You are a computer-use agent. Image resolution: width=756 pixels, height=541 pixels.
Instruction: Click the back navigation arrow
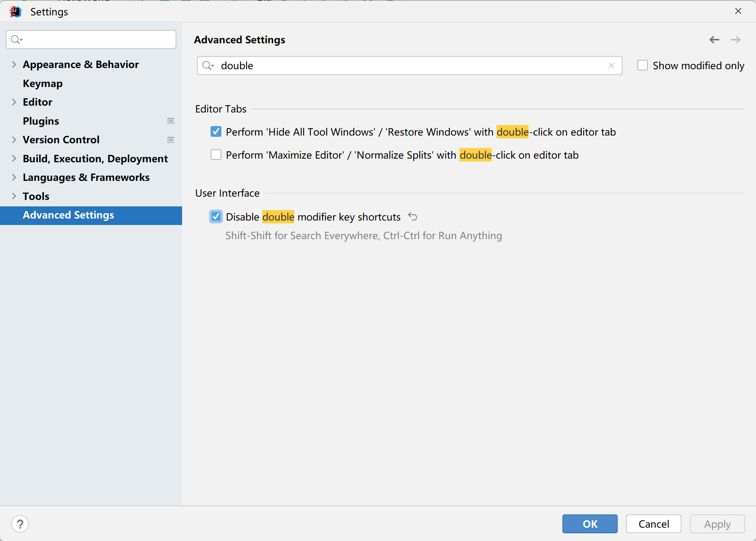pyautogui.click(x=714, y=40)
